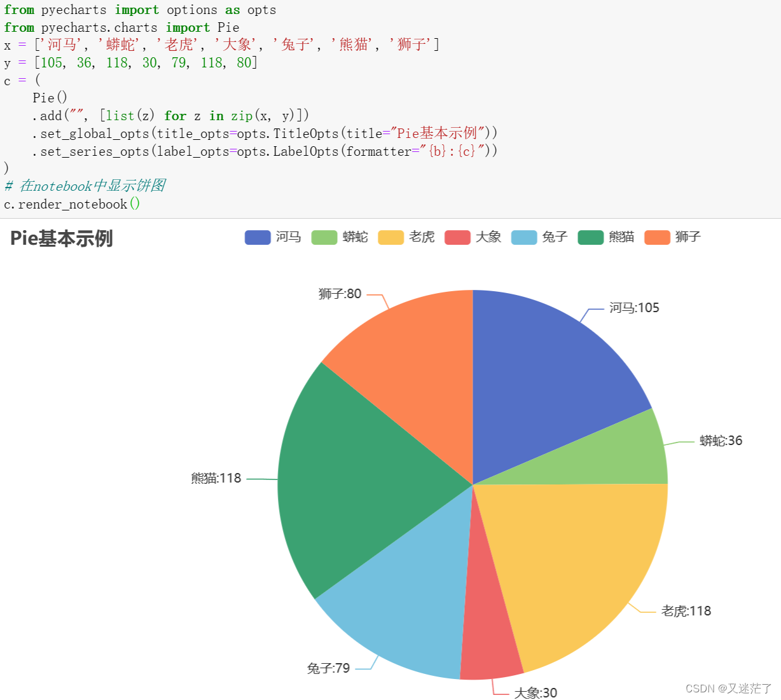The height and width of the screenshot is (700, 781).
Task: Click the 兔子 legend color swatch
Action: pyautogui.click(x=524, y=237)
